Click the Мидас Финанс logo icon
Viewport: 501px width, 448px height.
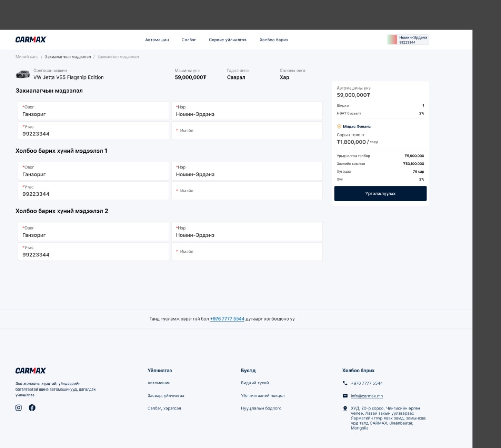(x=339, y=127)
